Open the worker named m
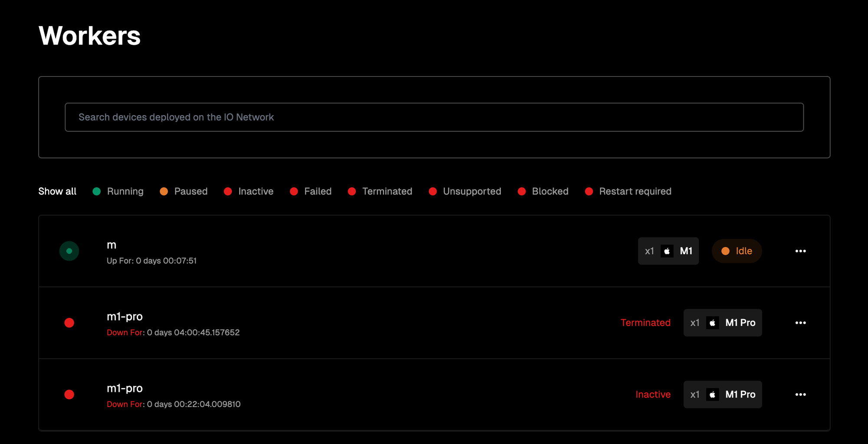The image size is (868, 444). tap(112, 245)
